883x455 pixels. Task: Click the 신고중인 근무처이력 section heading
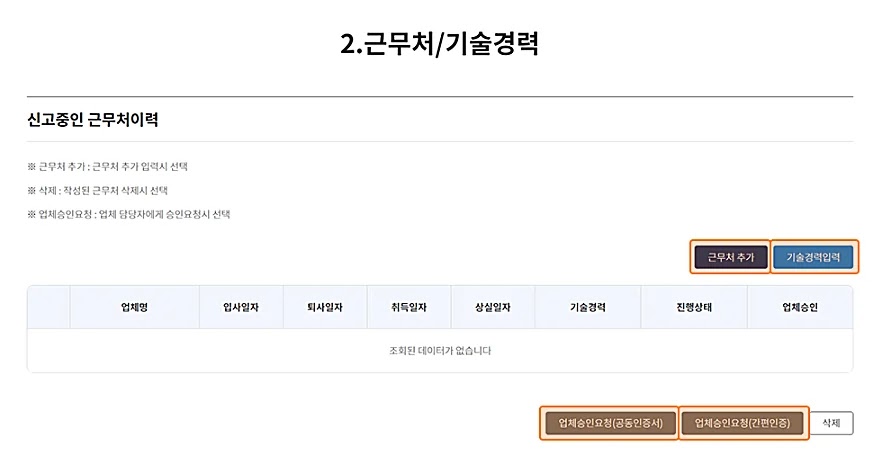pyautogui.click(x=93, y=120)
